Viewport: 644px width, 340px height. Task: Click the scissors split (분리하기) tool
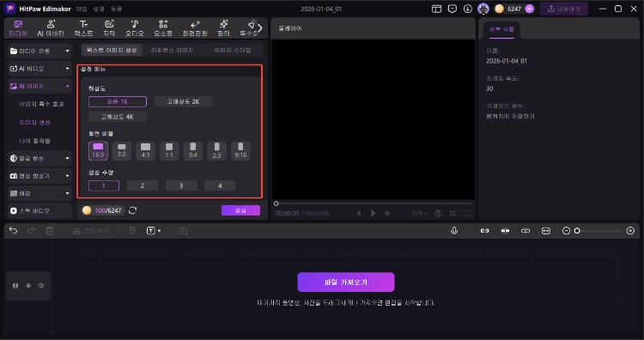click(x=90, y=231)
